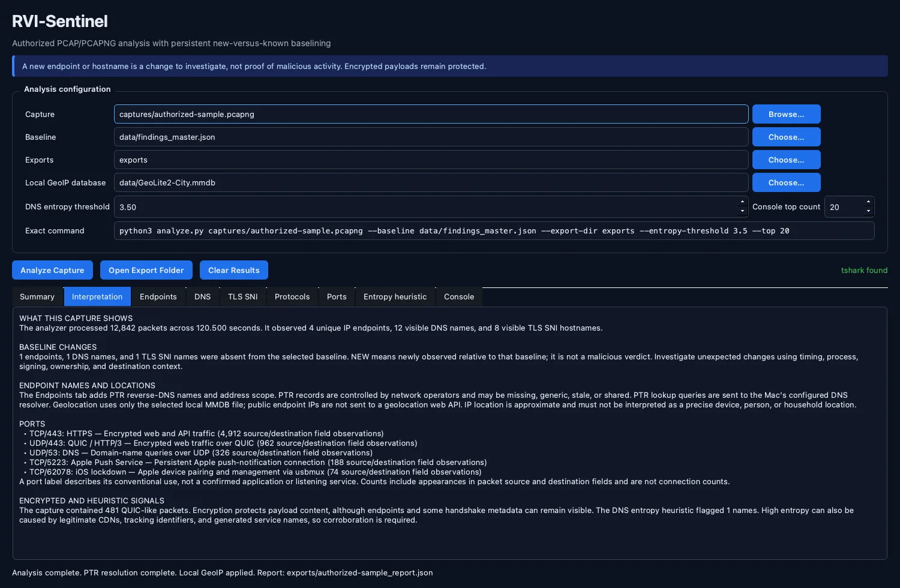Click the 'BASELINE CHANGES' heading
900x588 pixels.
click(x=58, y=347)
